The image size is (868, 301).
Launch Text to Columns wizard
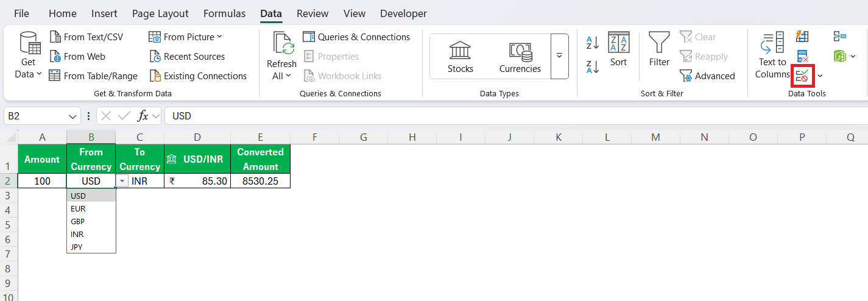click(x=772, y=55)
